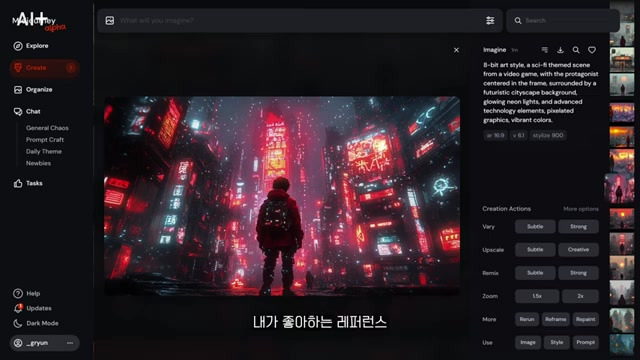Open the prompt settings sliders icon
Viewport: 640px width, 360px height.
490,20
